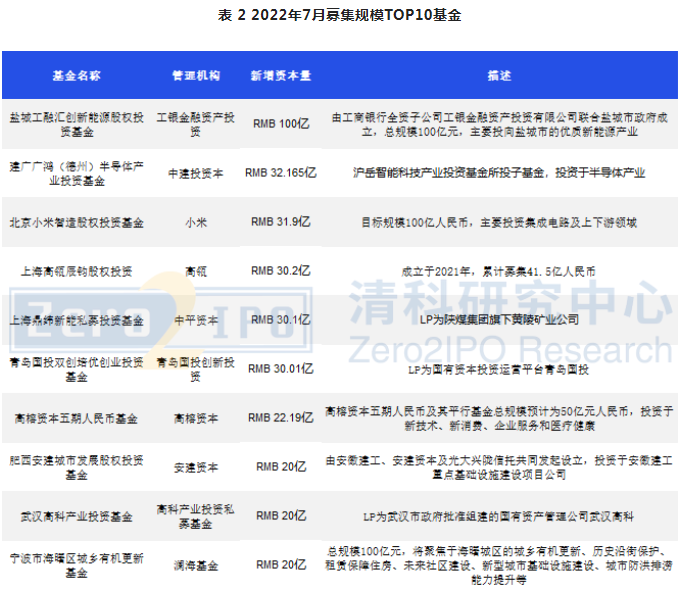684x601 pixels.
Task: Click the description 'LP为国有资本投资运营平台青岛国投'
Action: point(499,370)
